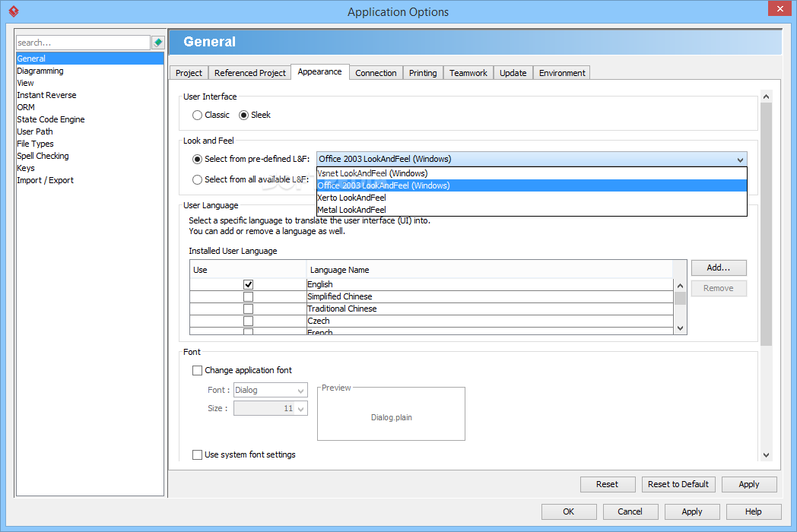Select General in the options list

90,59
